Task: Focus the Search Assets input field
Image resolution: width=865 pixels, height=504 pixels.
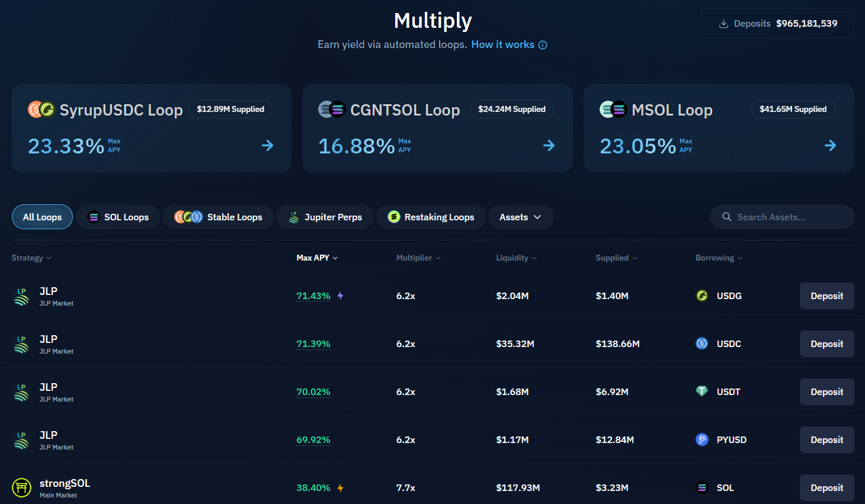Action: [782, 217]
